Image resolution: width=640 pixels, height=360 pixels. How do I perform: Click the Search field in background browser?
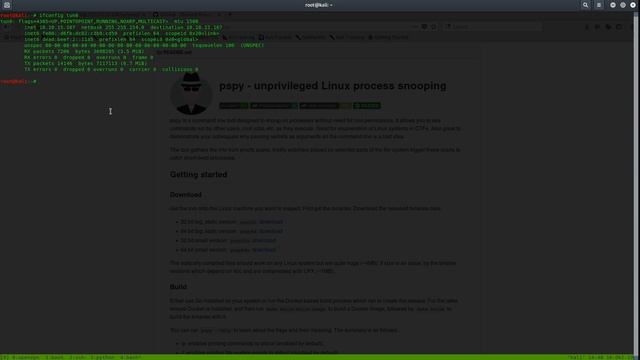[x=493, y=27]
